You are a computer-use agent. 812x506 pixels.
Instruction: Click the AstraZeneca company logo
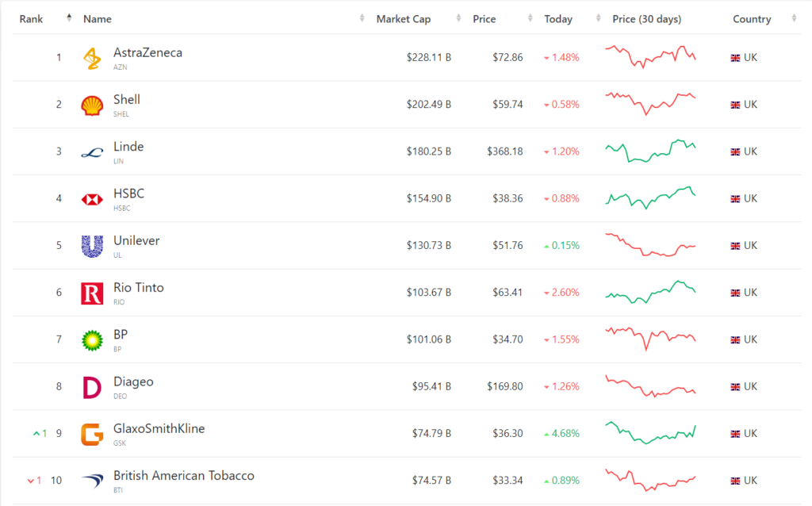(92, 58)
